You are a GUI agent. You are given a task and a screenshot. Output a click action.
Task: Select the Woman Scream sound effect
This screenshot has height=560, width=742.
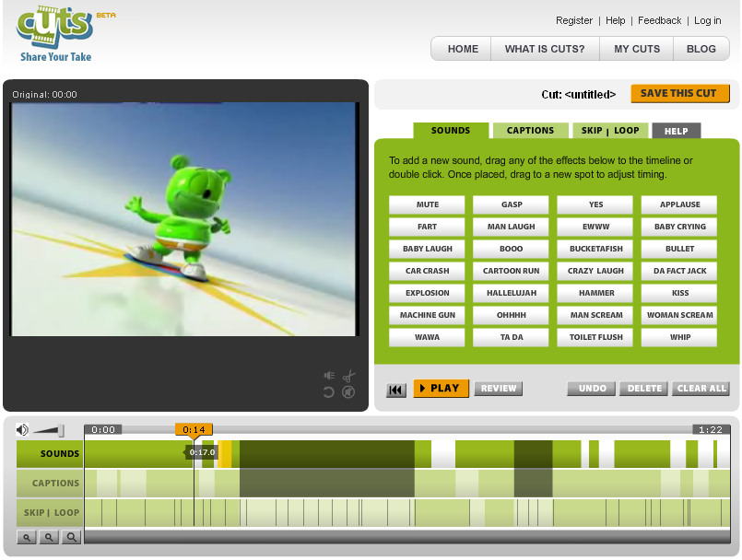click(679, 315)
